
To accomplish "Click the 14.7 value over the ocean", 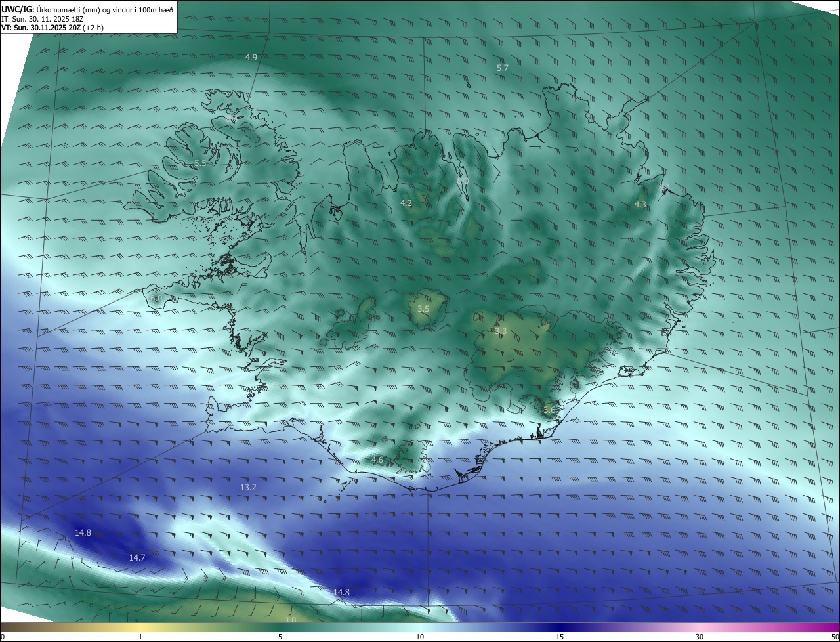I will [136, 558].
